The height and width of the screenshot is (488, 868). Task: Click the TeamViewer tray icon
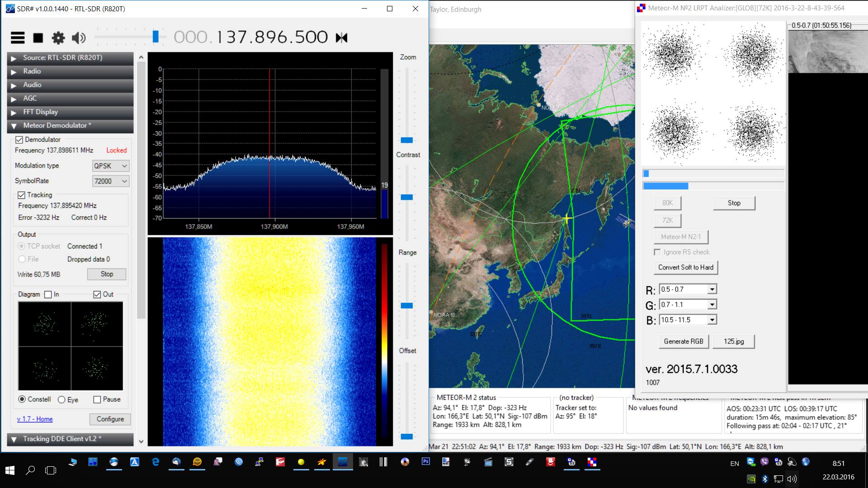751,462
